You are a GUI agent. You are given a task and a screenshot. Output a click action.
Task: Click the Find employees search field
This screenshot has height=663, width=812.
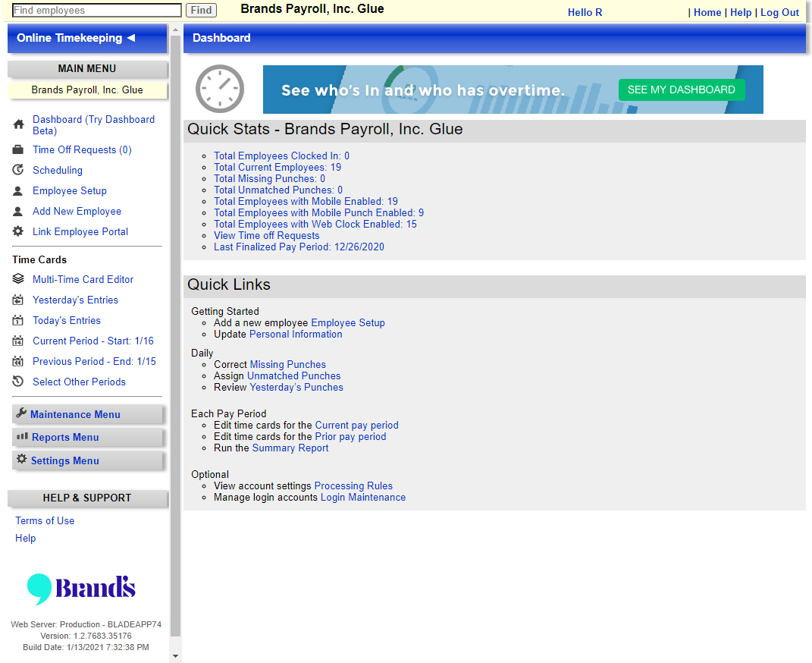[x=97, y=11]
